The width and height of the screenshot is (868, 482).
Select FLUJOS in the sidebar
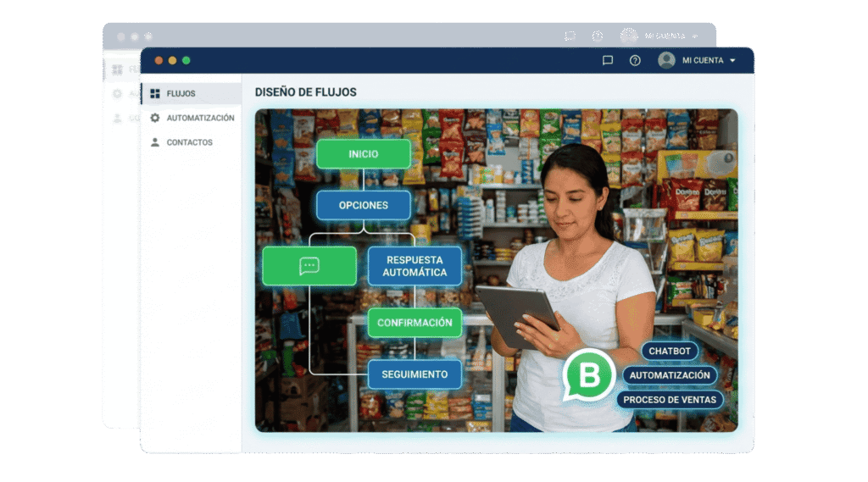point(192,93)
